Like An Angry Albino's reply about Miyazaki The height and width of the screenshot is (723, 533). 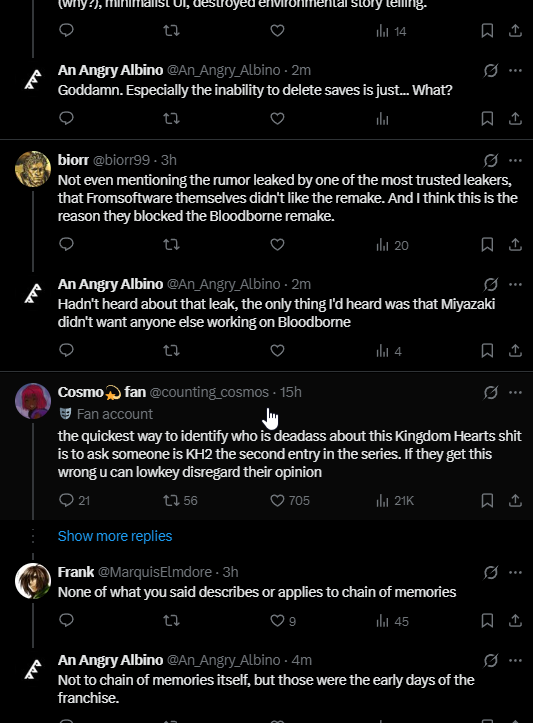pyautogui.click(x=277, y=350)
